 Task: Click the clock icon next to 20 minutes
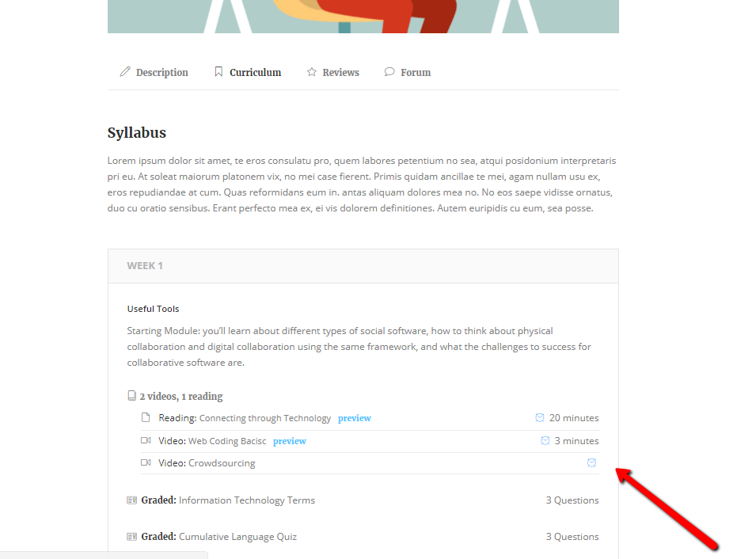(x=540, y=417)
